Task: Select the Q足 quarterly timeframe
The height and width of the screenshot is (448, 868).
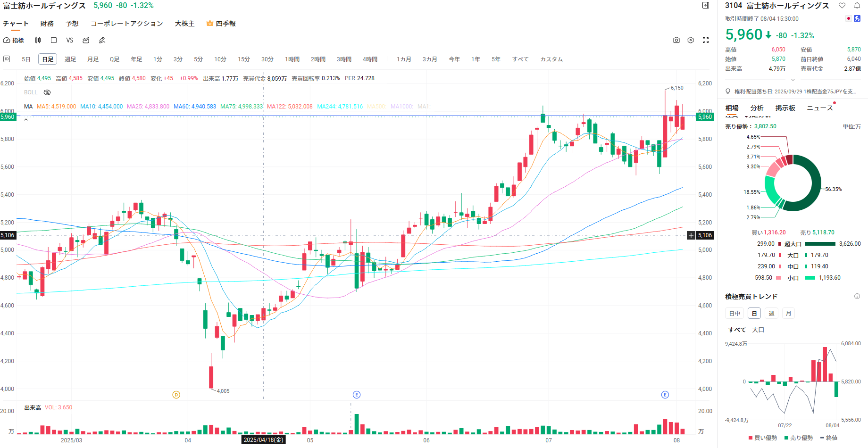Action: click(115, 59)
